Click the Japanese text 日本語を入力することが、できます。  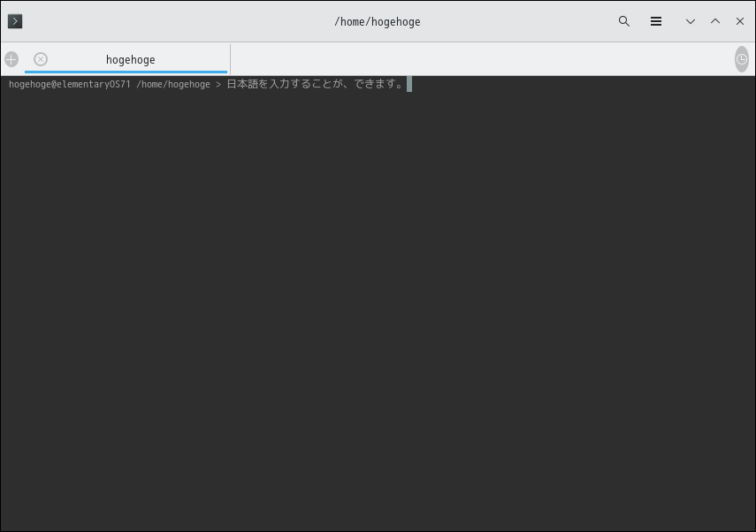tap(315, 84)
